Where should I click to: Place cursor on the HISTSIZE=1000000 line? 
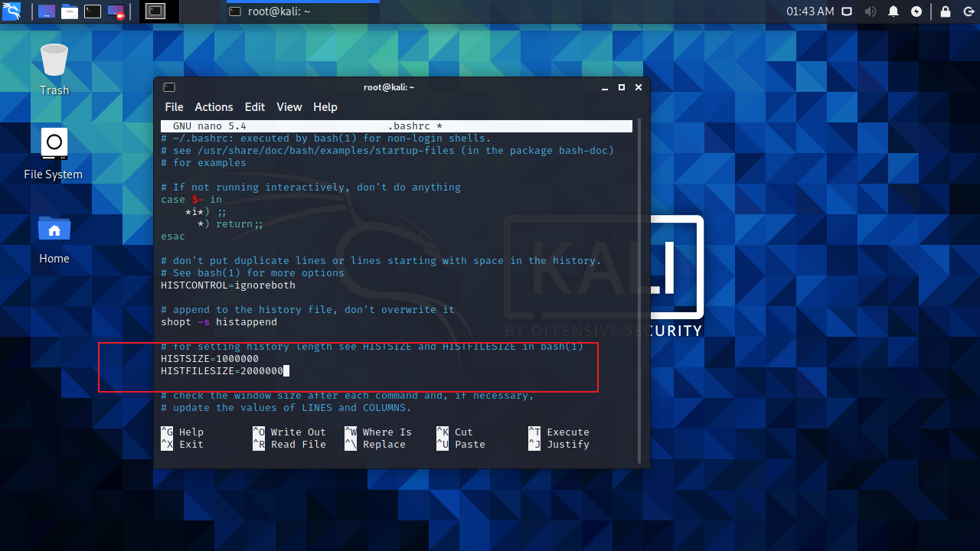click(210, 359)
